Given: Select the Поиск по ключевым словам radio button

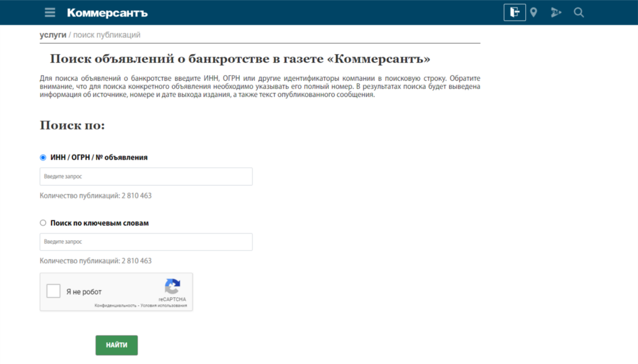Looking at the screenshot, I should 43,223.
